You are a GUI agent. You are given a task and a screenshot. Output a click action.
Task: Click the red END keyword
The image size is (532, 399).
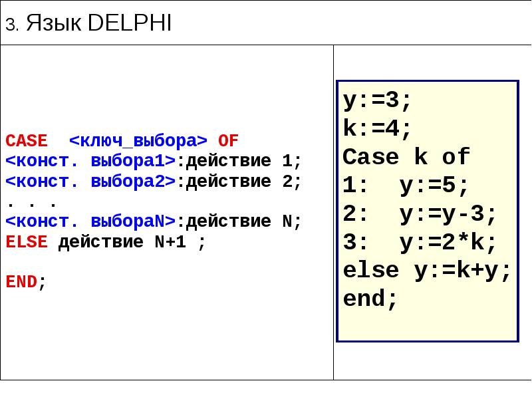(22, 281)
